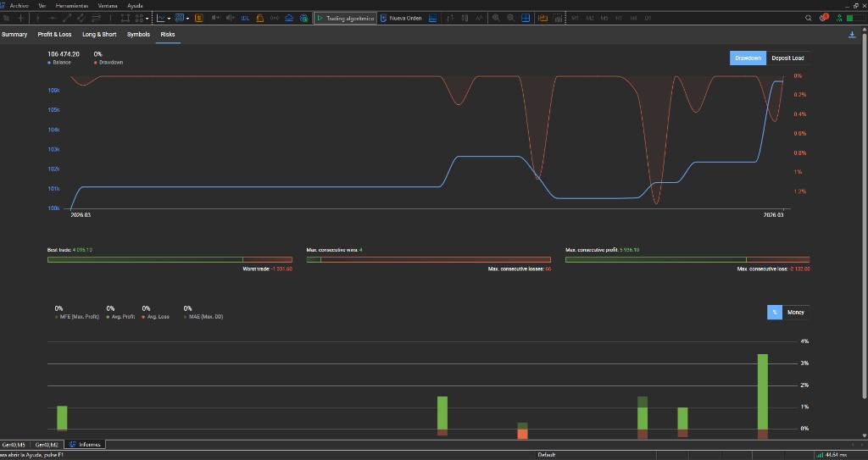Toggle Trading algorítmico button

point(345,18)
